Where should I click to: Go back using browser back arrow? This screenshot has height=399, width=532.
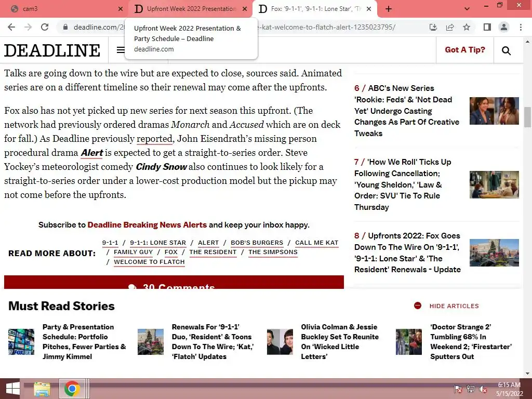pyautogui.click(x=11, y=27)
